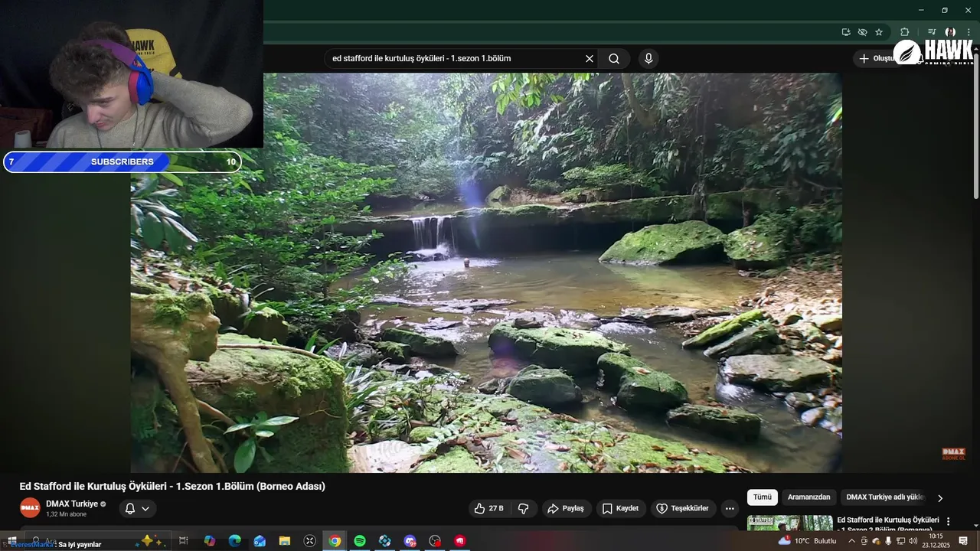The image size is (980, 551).
Task: Click the magnifier search button
Action: tap(614, 59)
